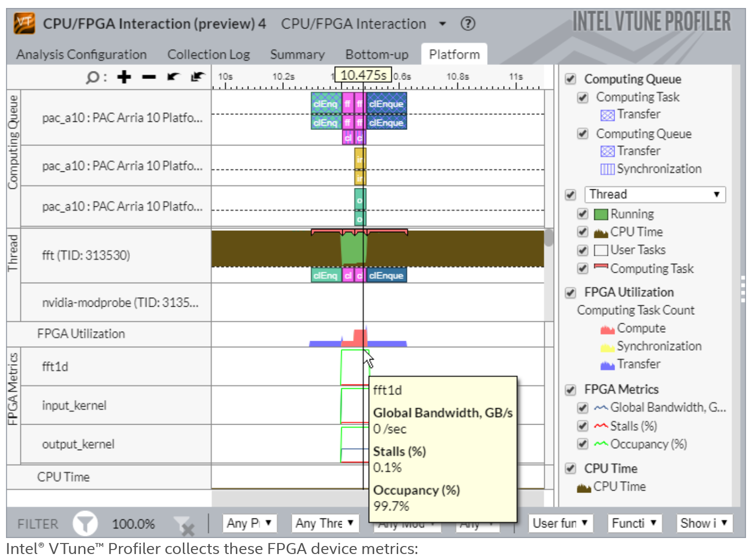Uncheck the FPGA Utilization checkbox

click(x=570, y=293)
